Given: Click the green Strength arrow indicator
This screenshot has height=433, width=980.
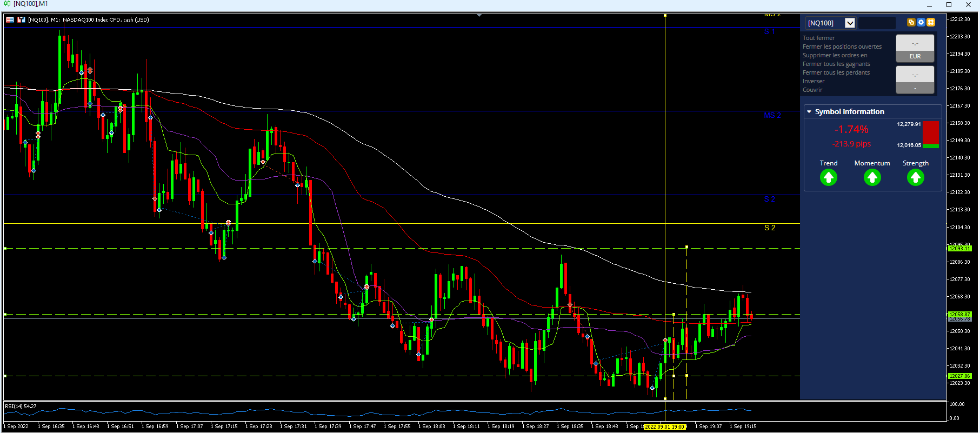Looking at the screenshot, I should 915,177.
